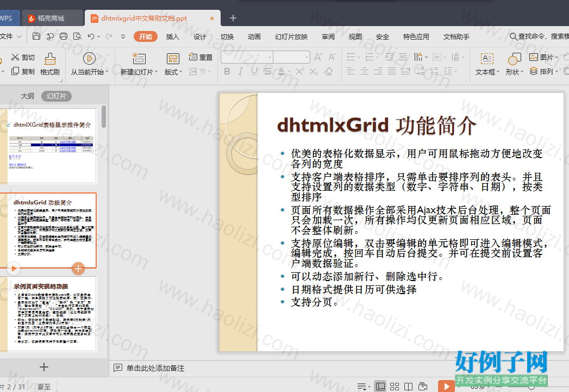Click the slide panel vertical scrollbar
This screenshot has height=392, width=569.
tap(104, 116)
